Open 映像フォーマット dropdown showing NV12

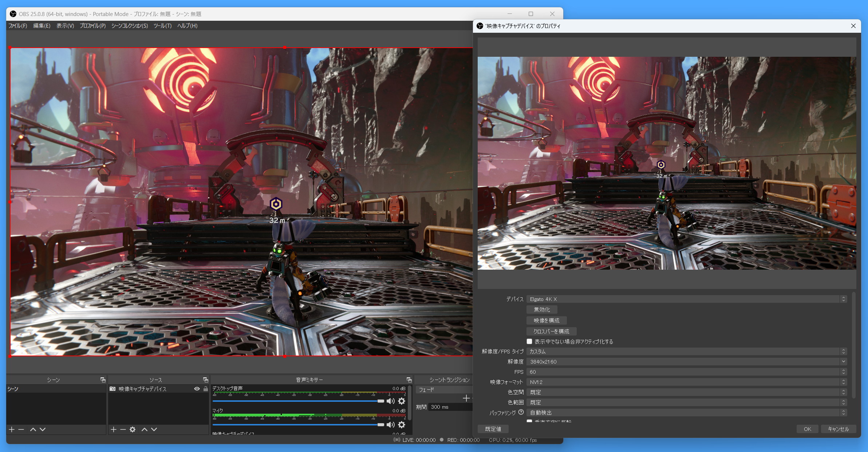point(687,382)
